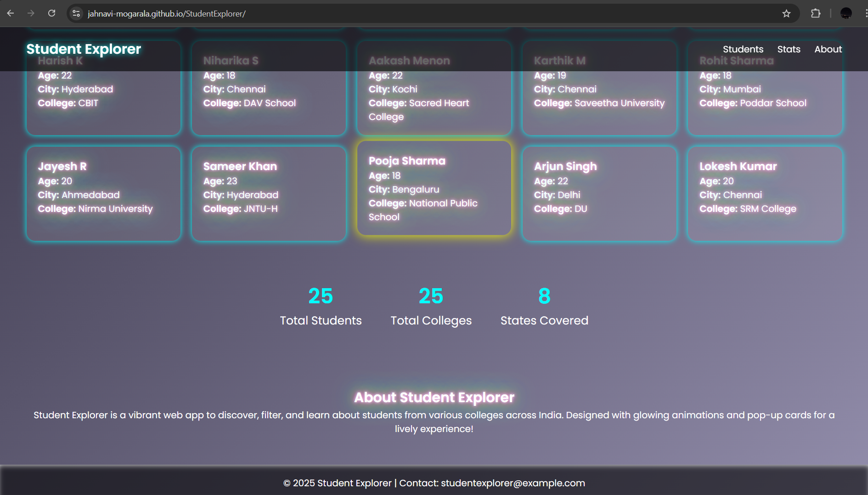This screenshot has width=868, height=495.
Task: Click the Student Explorer site logo
Action: pos(84,49)
